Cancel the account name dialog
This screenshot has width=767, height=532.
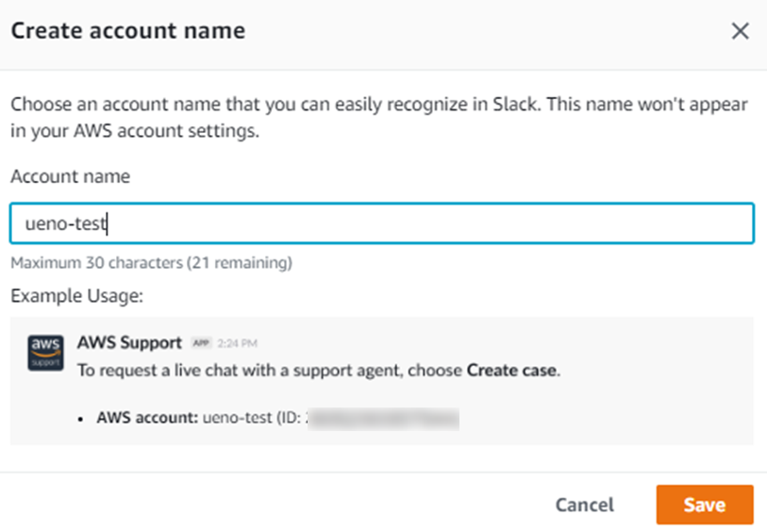(x=585, y=505)
